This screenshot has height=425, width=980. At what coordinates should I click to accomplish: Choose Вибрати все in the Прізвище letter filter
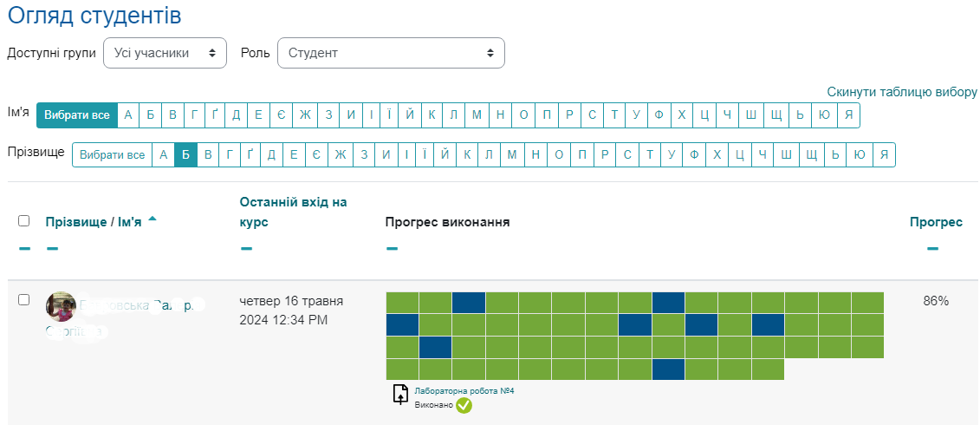click(112, 155)
